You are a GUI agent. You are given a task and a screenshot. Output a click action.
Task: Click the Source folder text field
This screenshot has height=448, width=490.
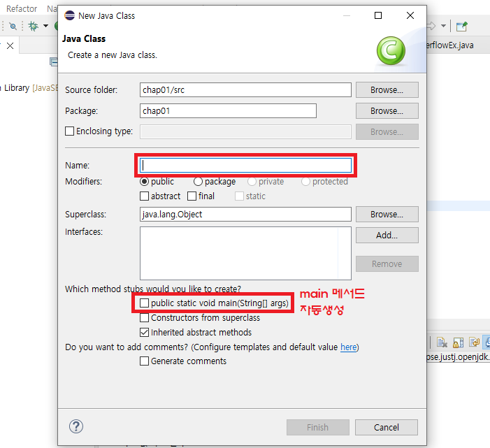click(x=245, y=90)
